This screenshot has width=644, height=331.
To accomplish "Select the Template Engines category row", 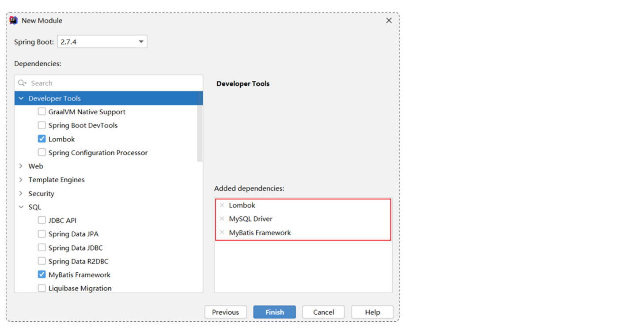I will click(x=106, y=180).
